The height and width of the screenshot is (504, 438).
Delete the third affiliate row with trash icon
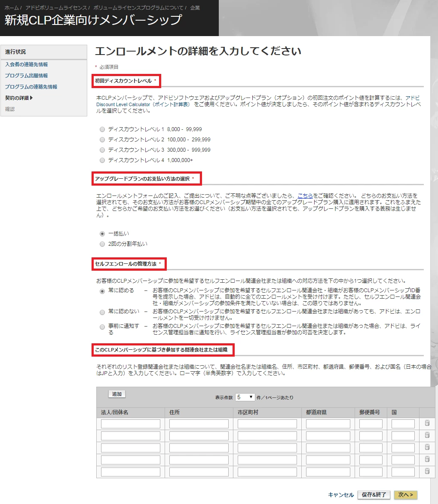coord(427,447)
